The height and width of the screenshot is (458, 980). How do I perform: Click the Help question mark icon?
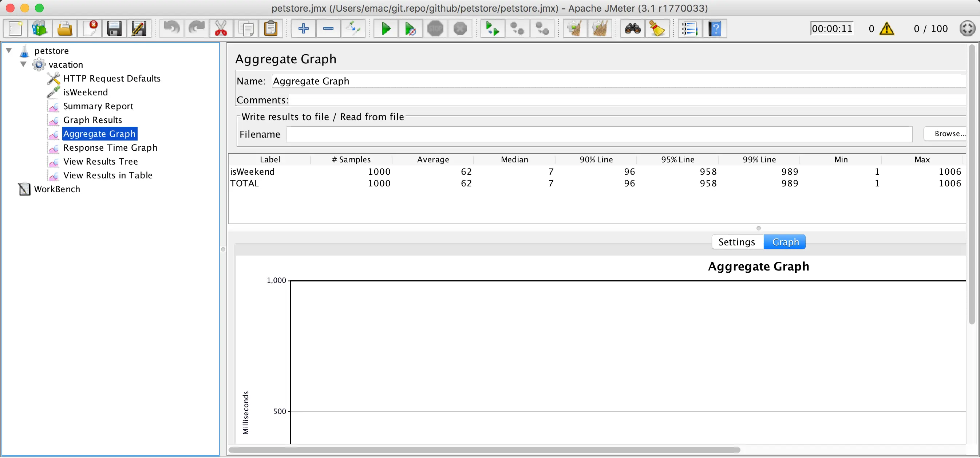[715, 28]
